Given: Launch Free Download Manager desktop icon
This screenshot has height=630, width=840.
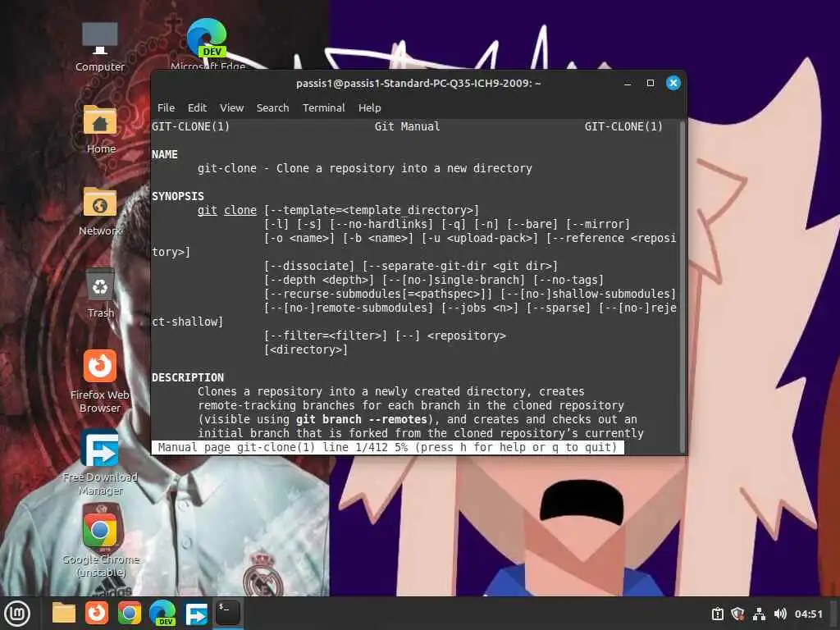Looking at the screenshot, I should pos(100,463).
